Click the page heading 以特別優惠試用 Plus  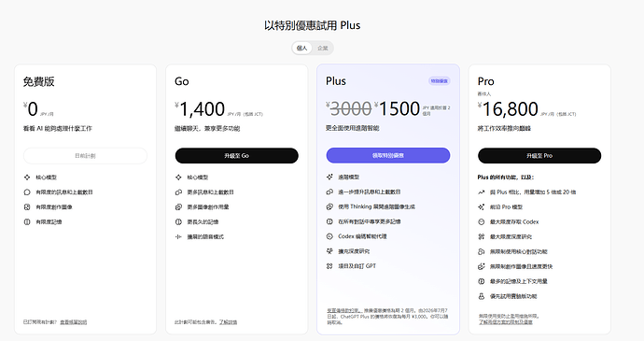point(312,25)
